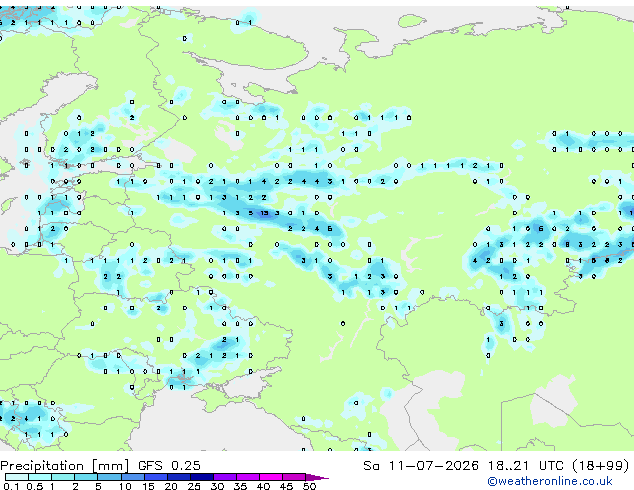Click the legend label '50'
The height and width of the screenshot is (490, 634).
(x=309, y=486)
